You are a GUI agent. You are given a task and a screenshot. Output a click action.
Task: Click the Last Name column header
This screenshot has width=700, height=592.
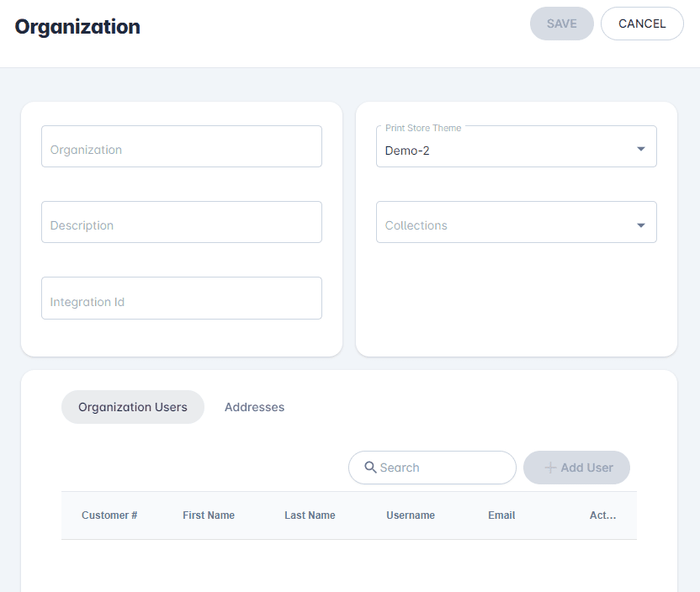(x=310, y=515)
